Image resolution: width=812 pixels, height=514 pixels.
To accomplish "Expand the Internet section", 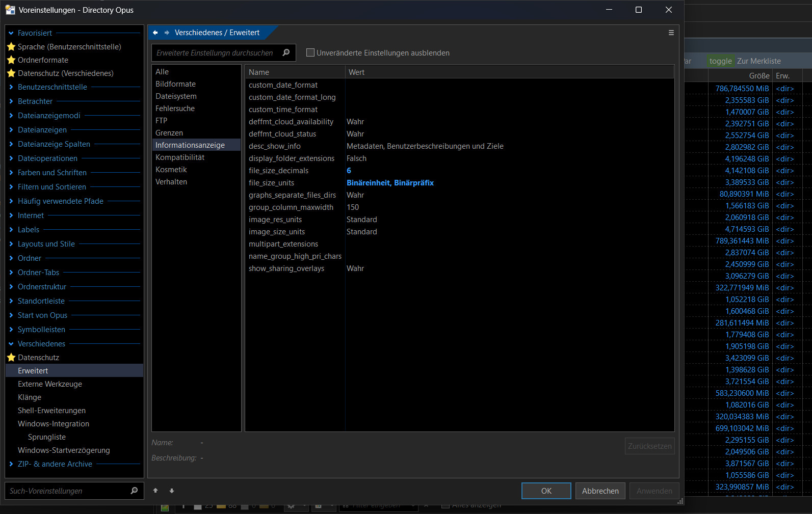I will pyautogui.click(x=11, y=215).
